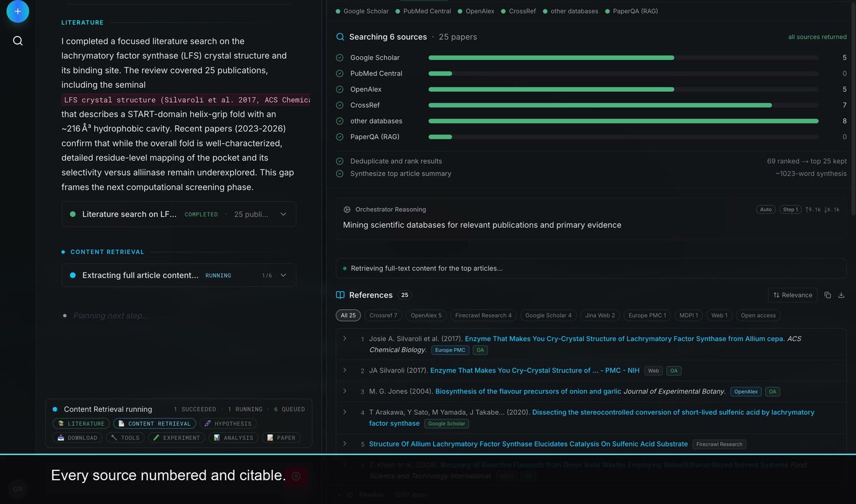Click the other databases search progress bar
The width and height of the screenshot is (856, 504).
pos(624,121)
